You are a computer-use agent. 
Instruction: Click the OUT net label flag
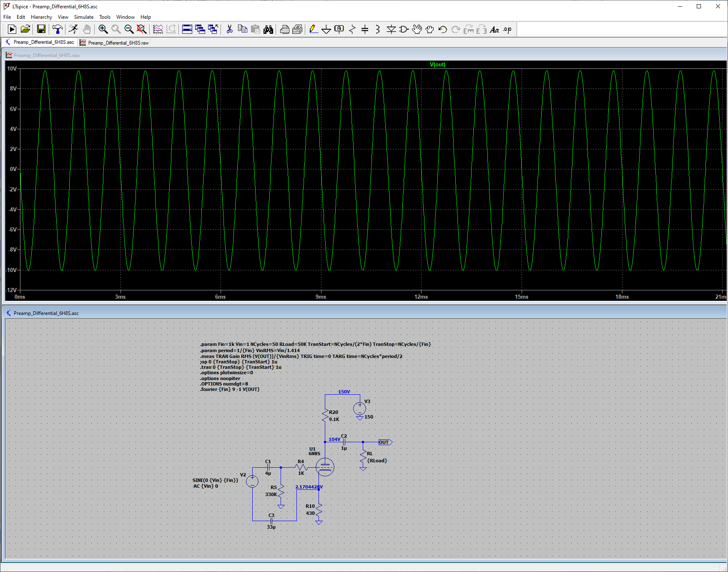click(385, 442)
